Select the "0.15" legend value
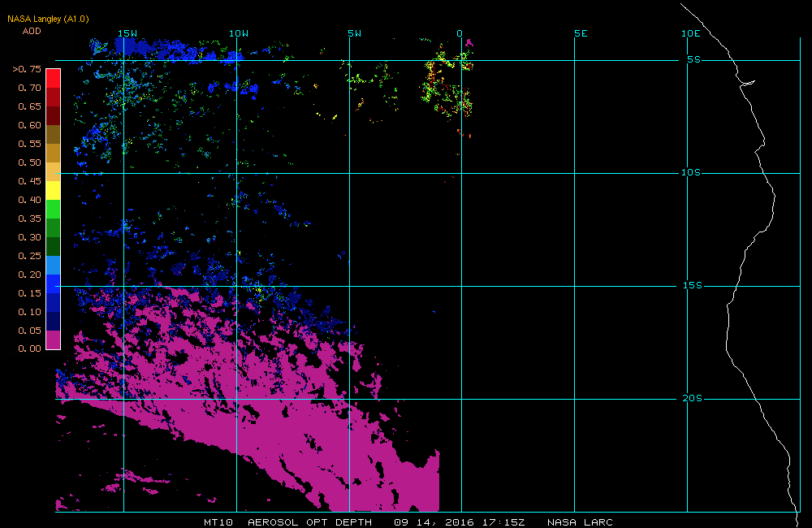This screenshot has width=812, height=528. [x=29, y=292]
